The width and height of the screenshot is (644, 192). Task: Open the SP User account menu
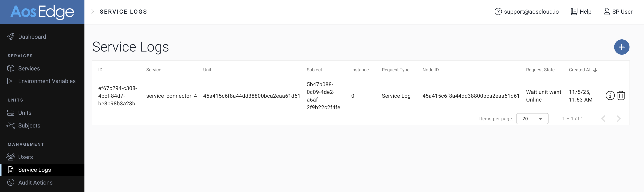[618, 12]
